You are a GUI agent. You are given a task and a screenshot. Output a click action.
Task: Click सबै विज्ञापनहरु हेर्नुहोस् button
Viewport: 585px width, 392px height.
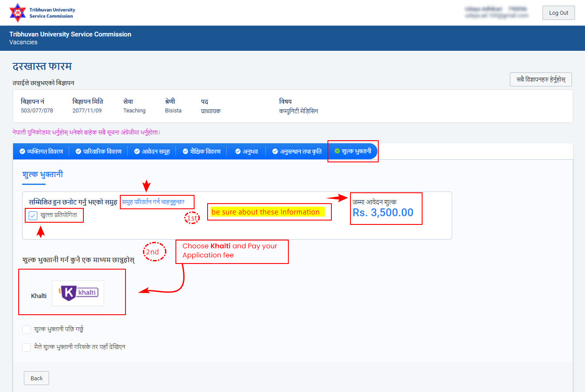pos(541,79)
